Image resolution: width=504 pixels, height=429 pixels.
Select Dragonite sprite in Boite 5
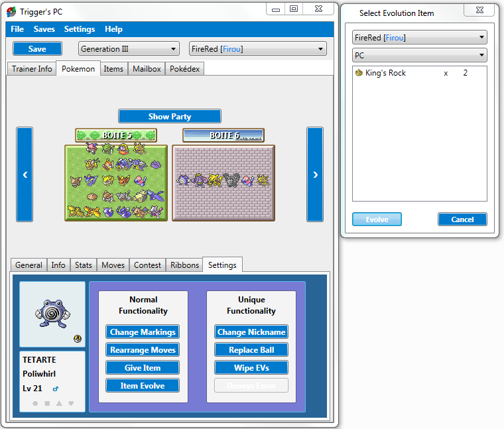tap(140, 212)
